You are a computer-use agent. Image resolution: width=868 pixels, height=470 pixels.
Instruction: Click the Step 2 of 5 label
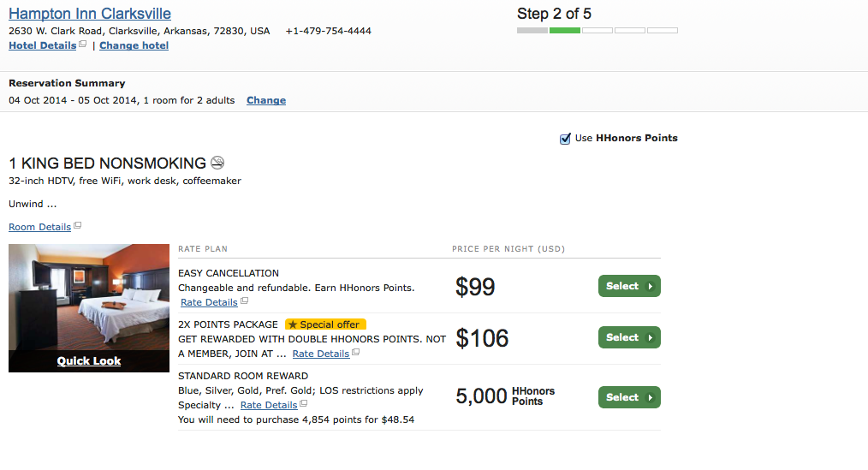pos(554,14)
